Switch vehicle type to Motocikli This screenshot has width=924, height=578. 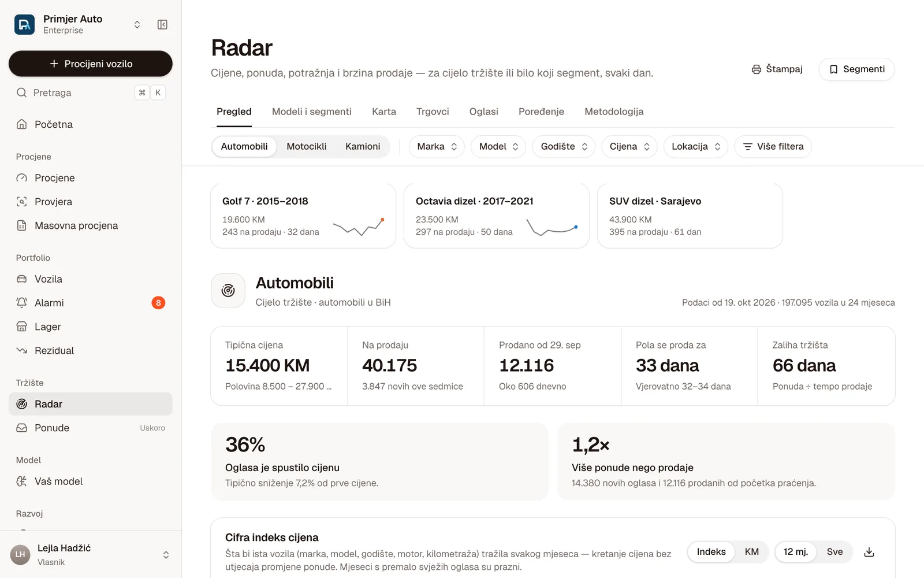click(307, 147)
